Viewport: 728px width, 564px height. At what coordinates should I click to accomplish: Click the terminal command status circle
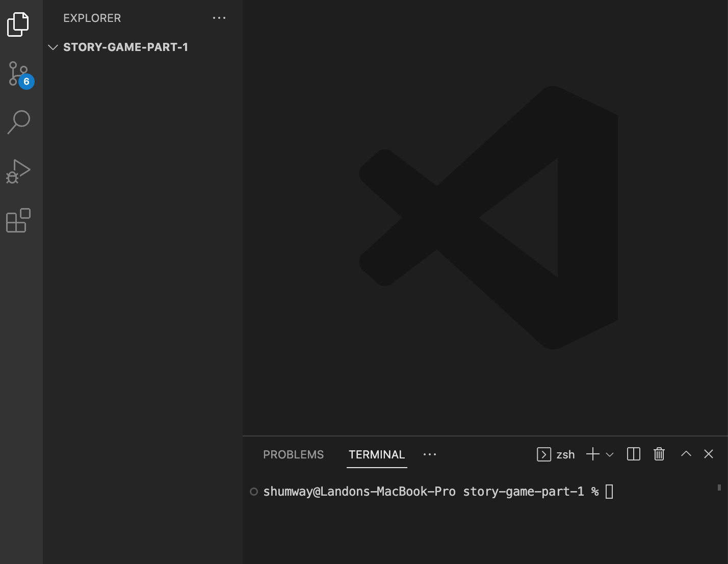click(x=254, y=492)
